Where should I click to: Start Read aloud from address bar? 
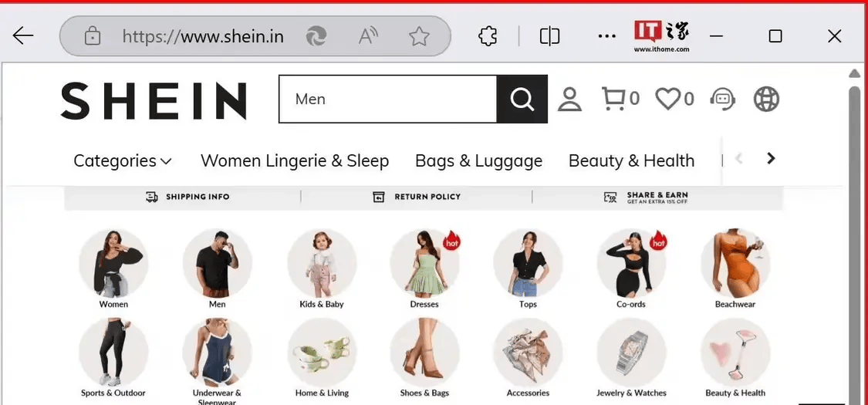pyautogui.click(x=367, y=36)
